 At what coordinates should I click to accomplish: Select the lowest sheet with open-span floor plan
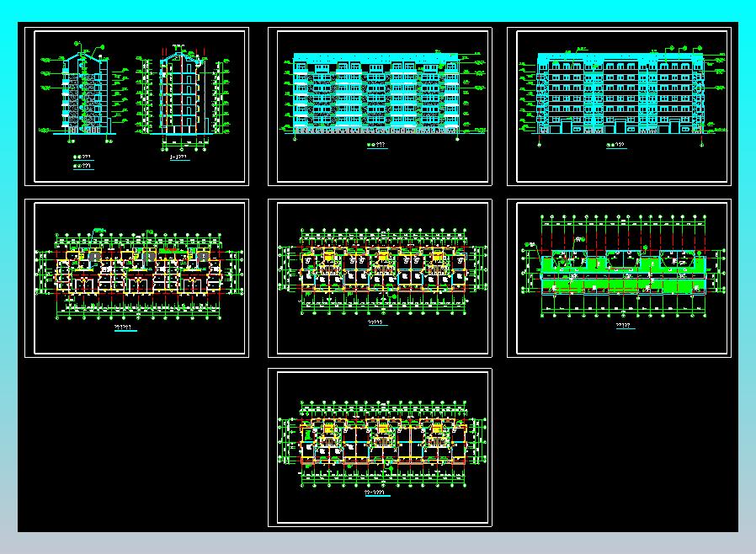[380, 447]
